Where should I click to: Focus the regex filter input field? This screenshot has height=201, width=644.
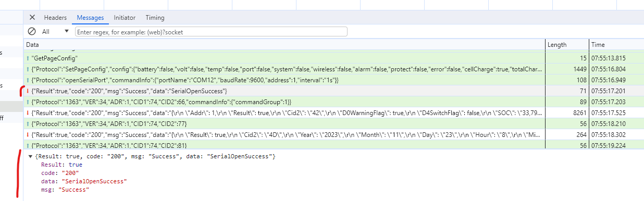coord(211,32)
